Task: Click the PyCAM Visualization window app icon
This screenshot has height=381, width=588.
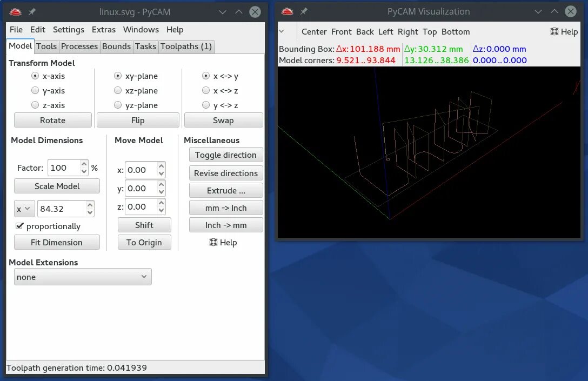Action: pos(288,12)
